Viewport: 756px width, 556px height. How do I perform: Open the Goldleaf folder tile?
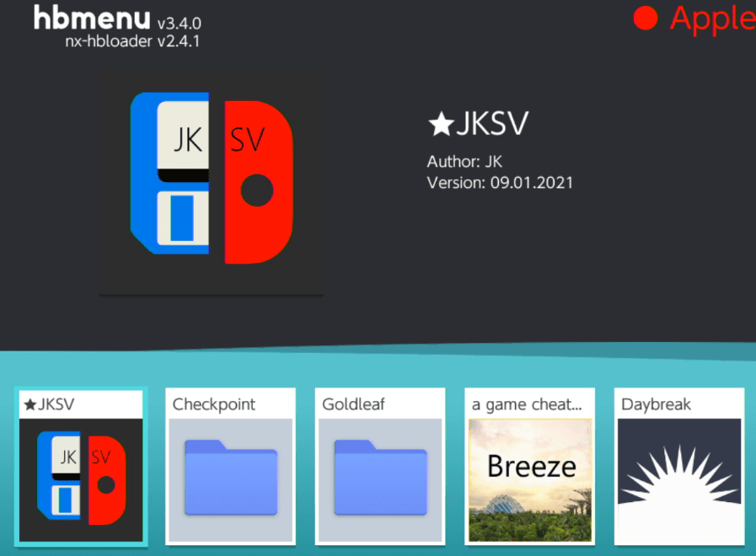point(380,467)
